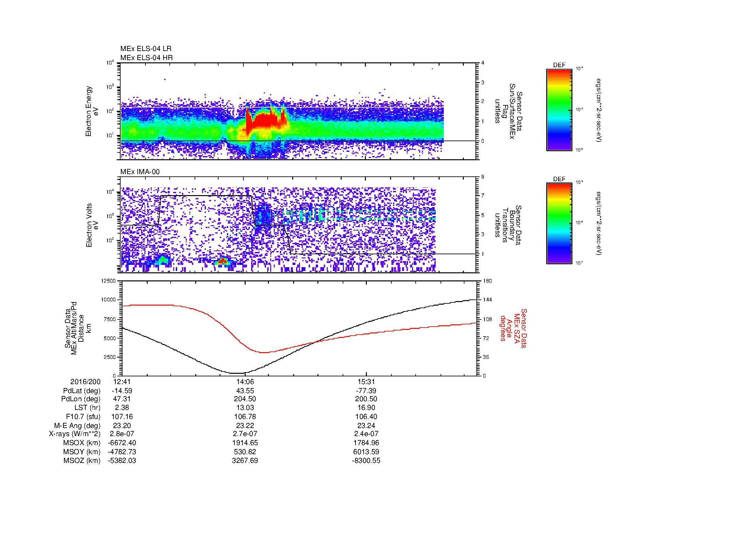Click the M-E Ang value 23.24

366,426
